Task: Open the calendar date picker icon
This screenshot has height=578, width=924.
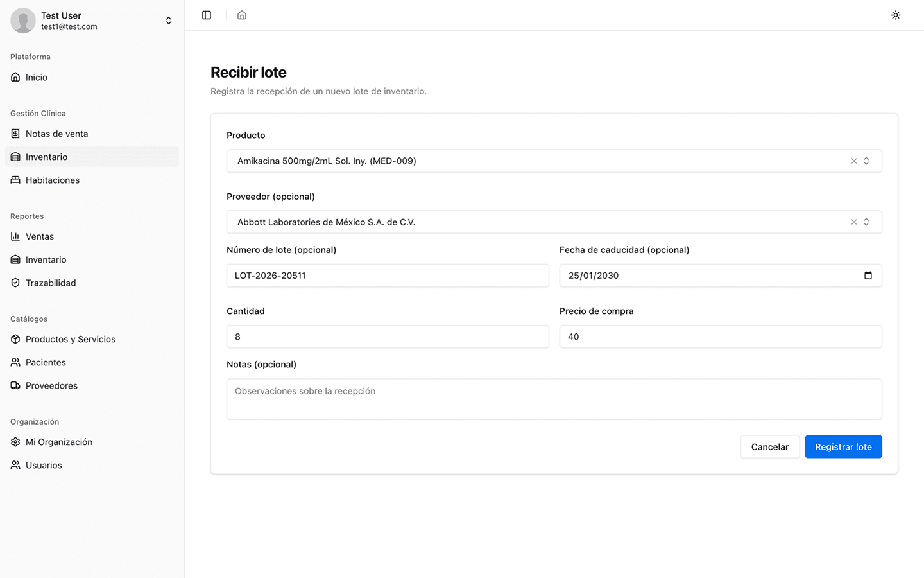Action: click(868, 276)
